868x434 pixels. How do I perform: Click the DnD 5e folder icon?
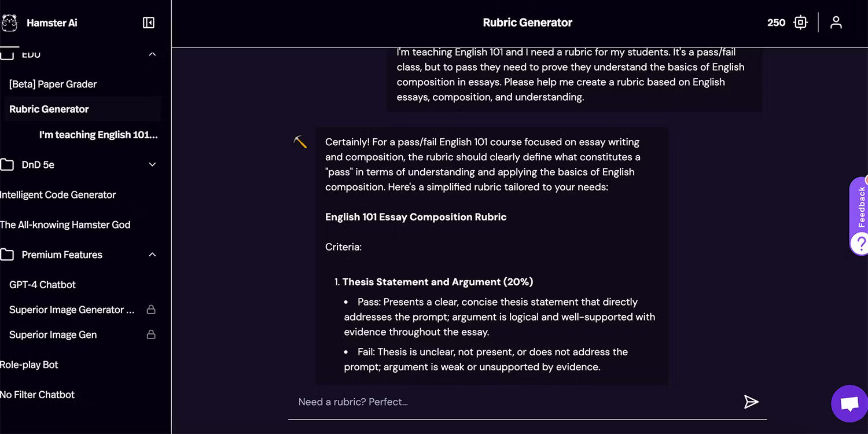coord(7,165)
